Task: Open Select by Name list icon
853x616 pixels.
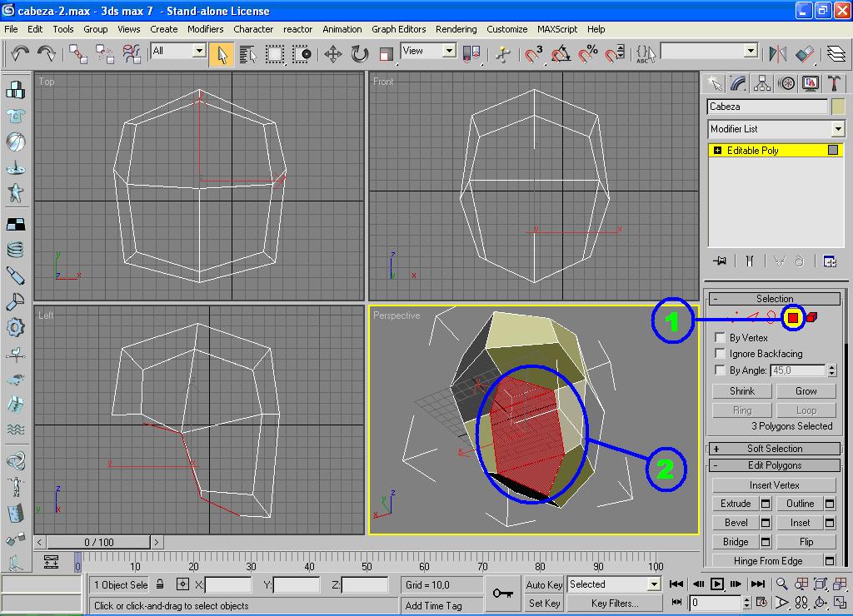Action: [x=248, y=54]
